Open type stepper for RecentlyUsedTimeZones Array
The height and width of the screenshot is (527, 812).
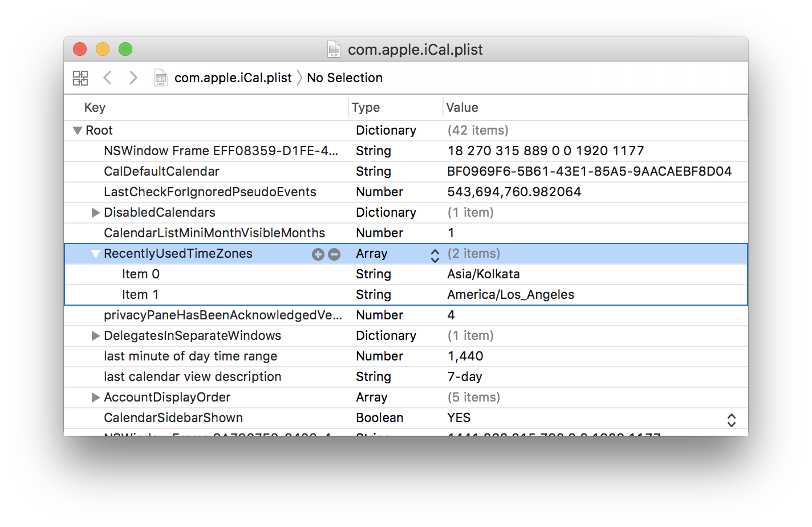(x=435, y=255)
